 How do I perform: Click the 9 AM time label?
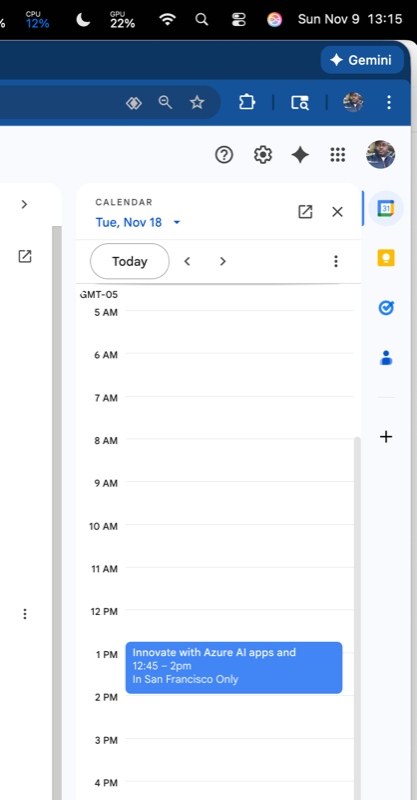(x=106, y=483)
